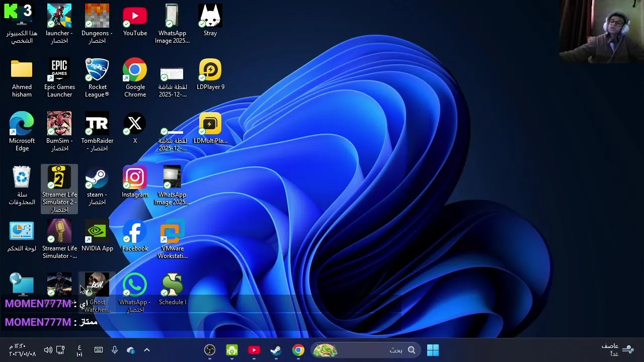Select the globe-and-monitor network desktop icon
The height and width of the screenshot is (362, 644).
pos(22,285)
